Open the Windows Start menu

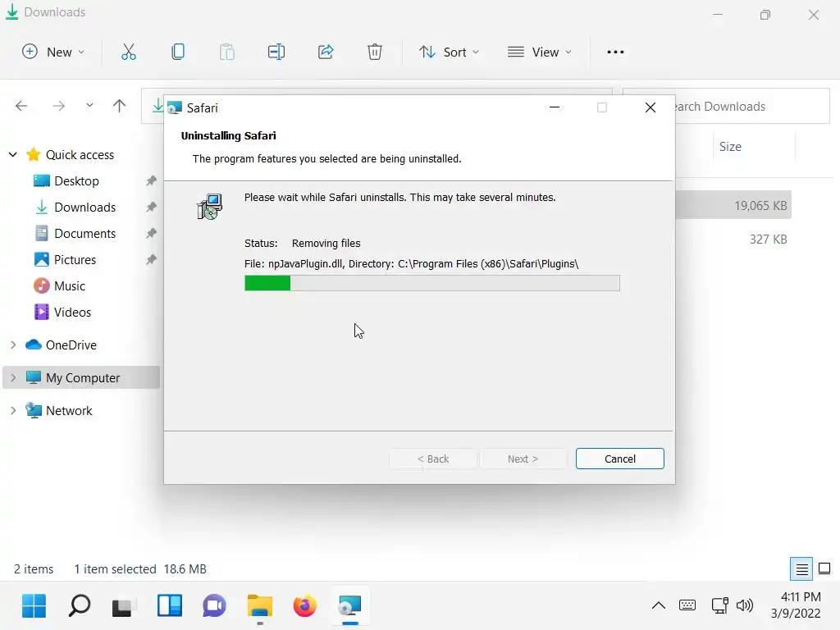[x=34, y=606]
